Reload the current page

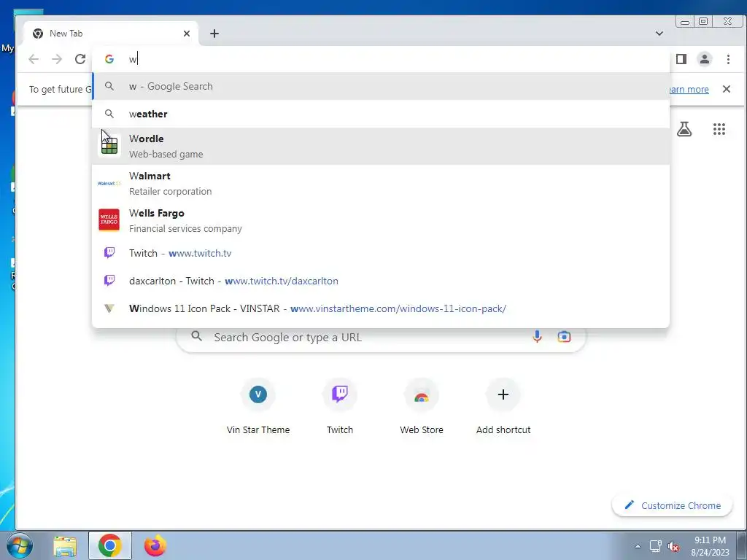coord(80,59)
